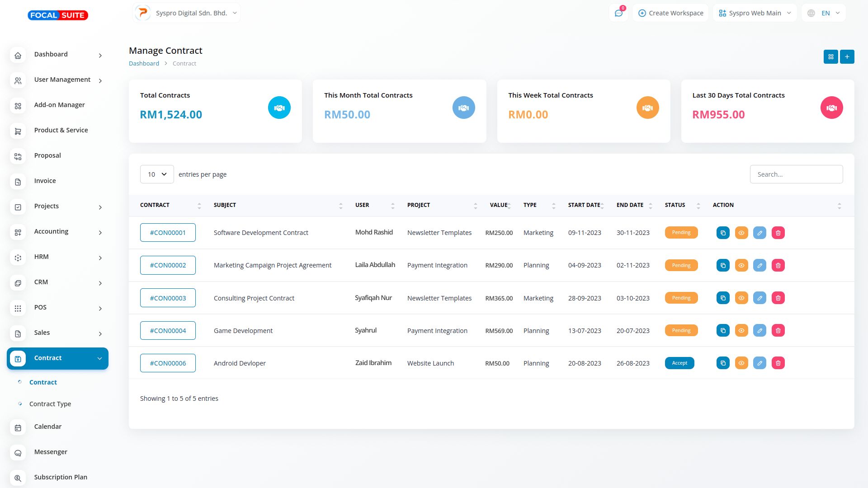Image resolution: width=868 pixels, height=488 pixels.
Task: Click the Invoice sidebar icon
Action: [18, 182]
